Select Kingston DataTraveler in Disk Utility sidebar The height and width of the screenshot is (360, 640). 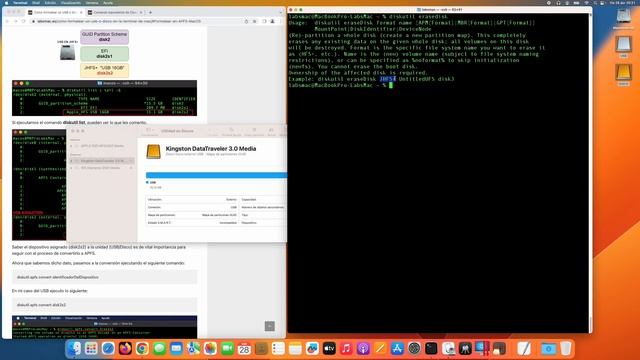(102, 161)
